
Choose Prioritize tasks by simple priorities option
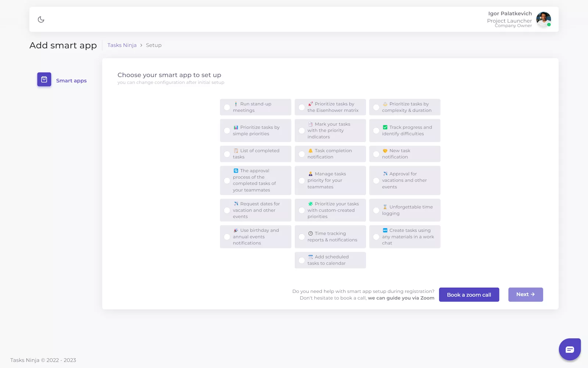[256, 131]
